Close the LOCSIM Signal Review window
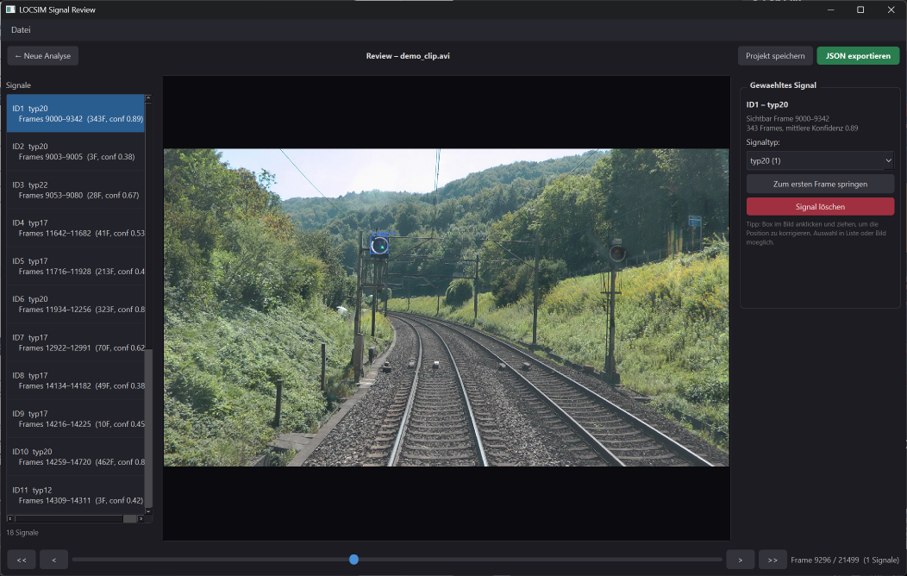 point(891,10)
